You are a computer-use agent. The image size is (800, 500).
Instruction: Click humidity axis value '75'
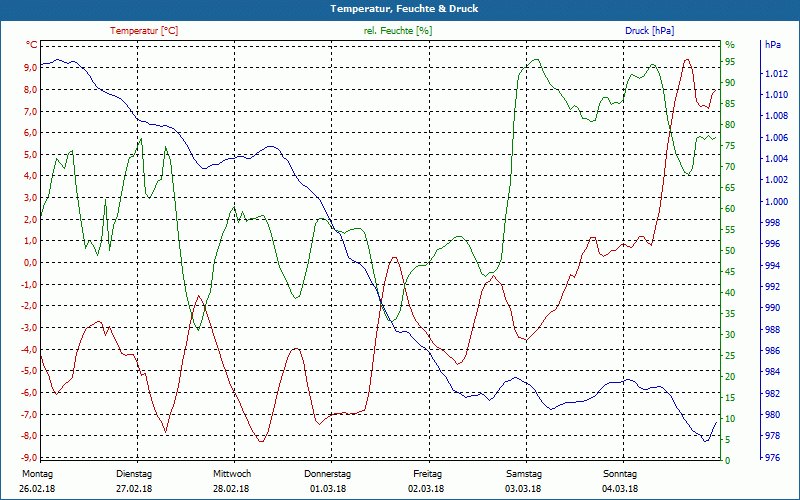click(x=730, y=146)
